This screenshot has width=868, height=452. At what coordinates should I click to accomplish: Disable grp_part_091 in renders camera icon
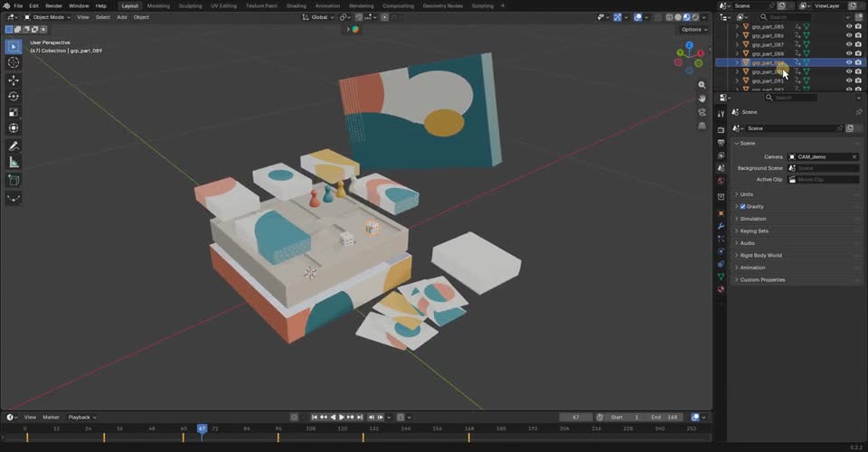[858, 80]
